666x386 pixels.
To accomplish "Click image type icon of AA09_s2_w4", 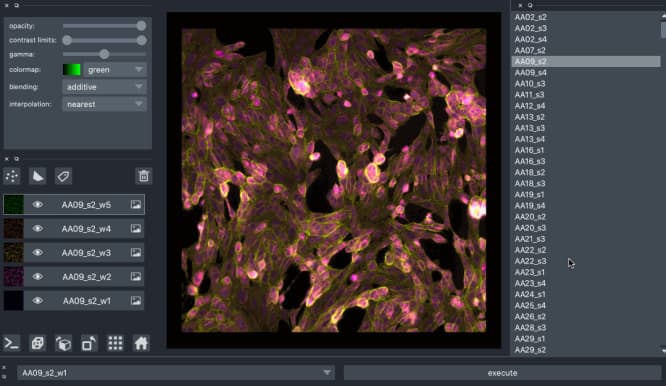I will (136, 229).
